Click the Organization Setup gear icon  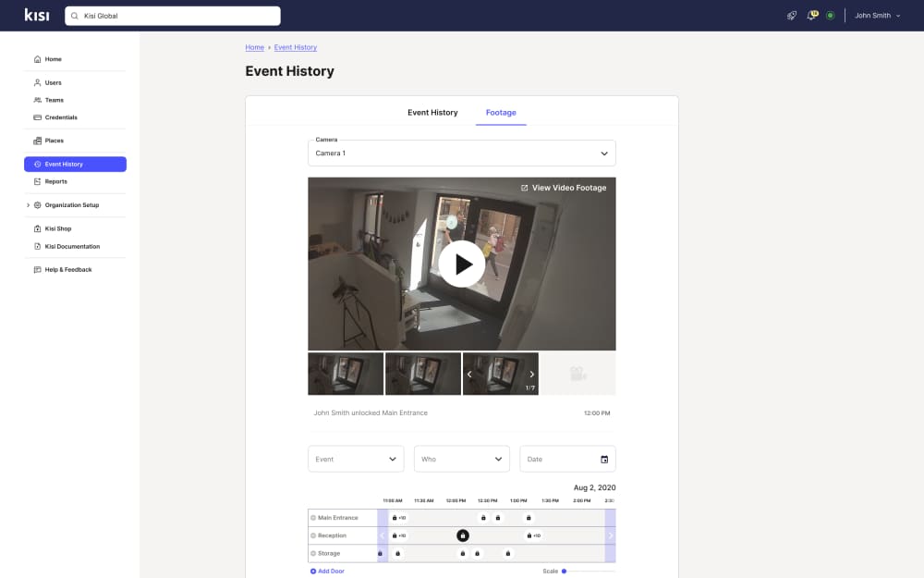pyautogui.click(x=37, y=205)
